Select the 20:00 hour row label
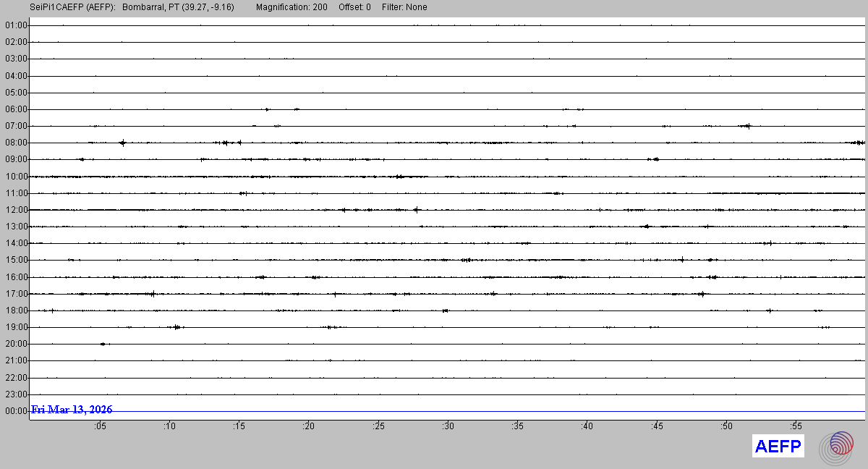 tap(16, 344)
